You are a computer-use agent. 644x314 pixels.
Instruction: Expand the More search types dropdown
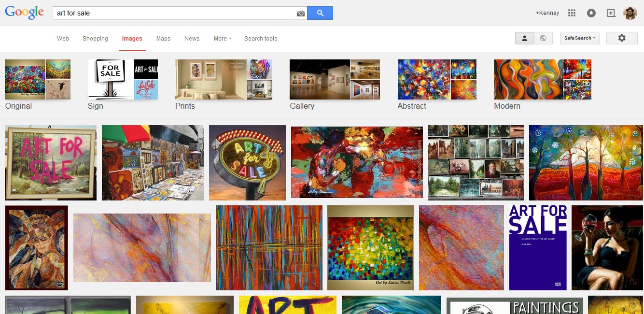click(223, 39)
